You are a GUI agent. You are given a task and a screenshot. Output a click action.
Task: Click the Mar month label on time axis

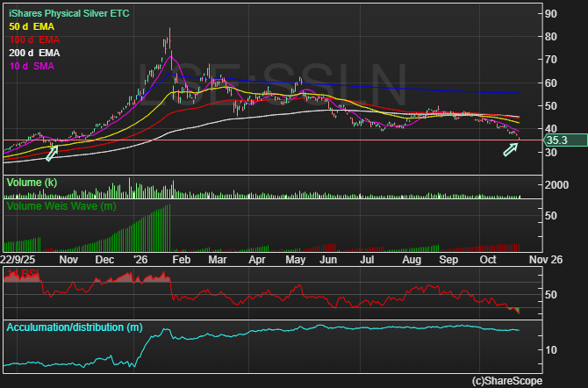(218, 260)
